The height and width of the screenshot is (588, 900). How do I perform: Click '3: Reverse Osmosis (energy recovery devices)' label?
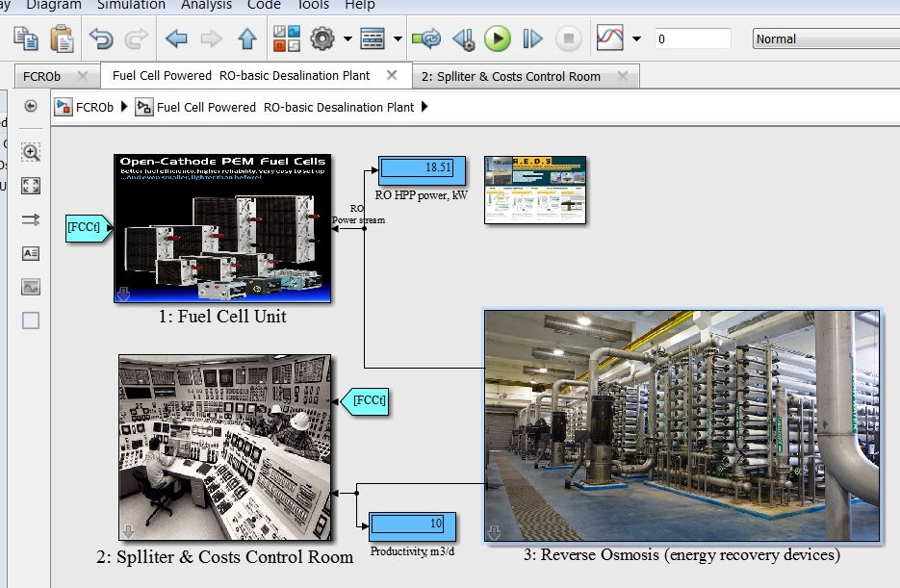(x=681, y=555)
